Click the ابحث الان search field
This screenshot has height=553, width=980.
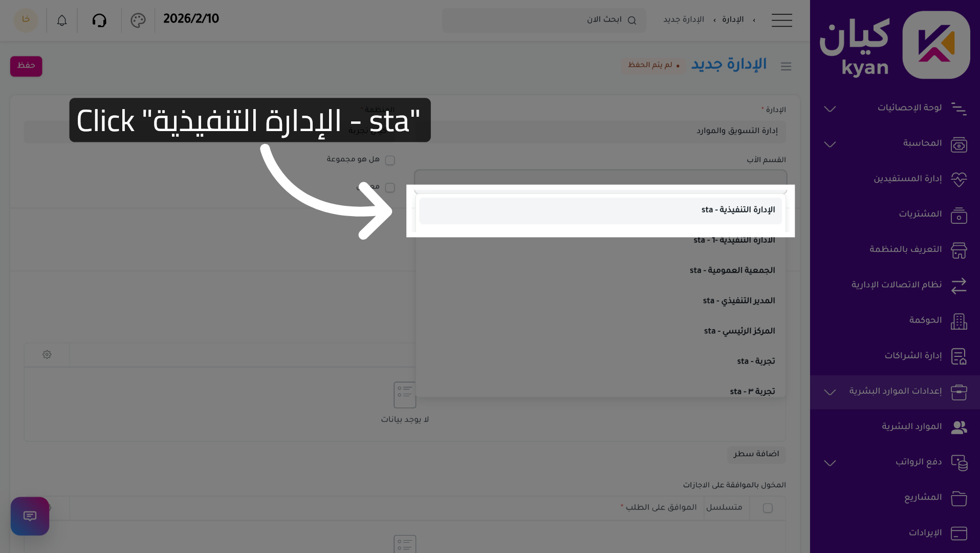543,20
